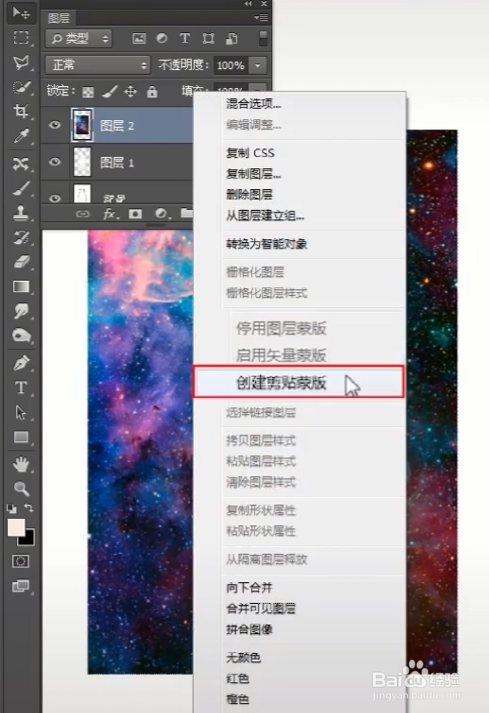Choose 向下合并 from context menu

[249, 587]
